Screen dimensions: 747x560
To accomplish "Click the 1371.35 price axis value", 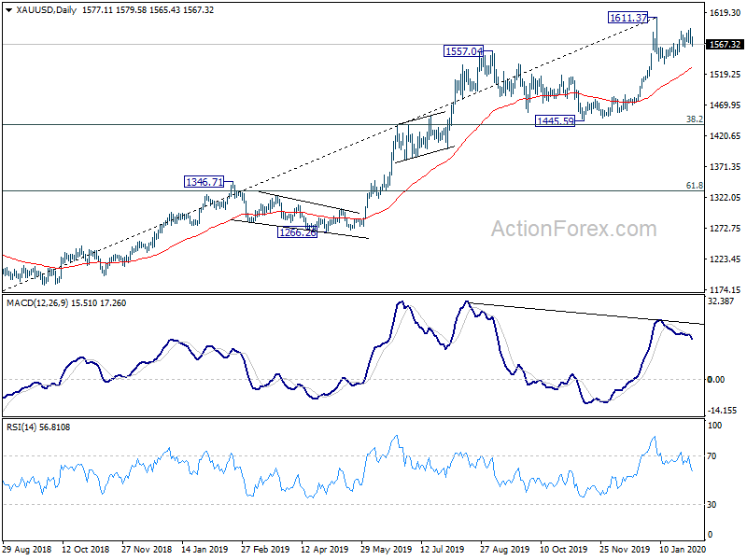I will (x=726, y=167).
